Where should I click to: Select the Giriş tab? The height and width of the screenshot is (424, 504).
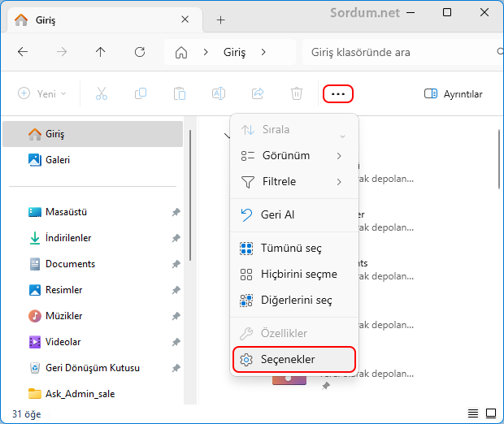pyautogui.click(x=105, y=20)
